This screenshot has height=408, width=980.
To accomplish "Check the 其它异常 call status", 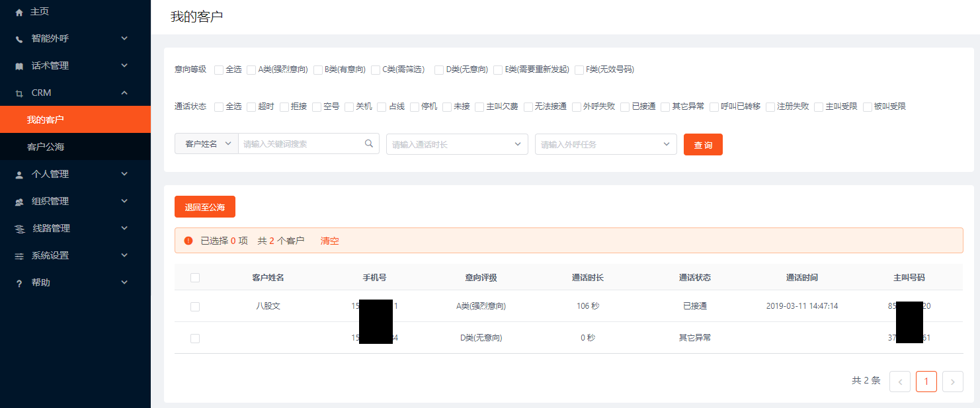I will point(665,106).
